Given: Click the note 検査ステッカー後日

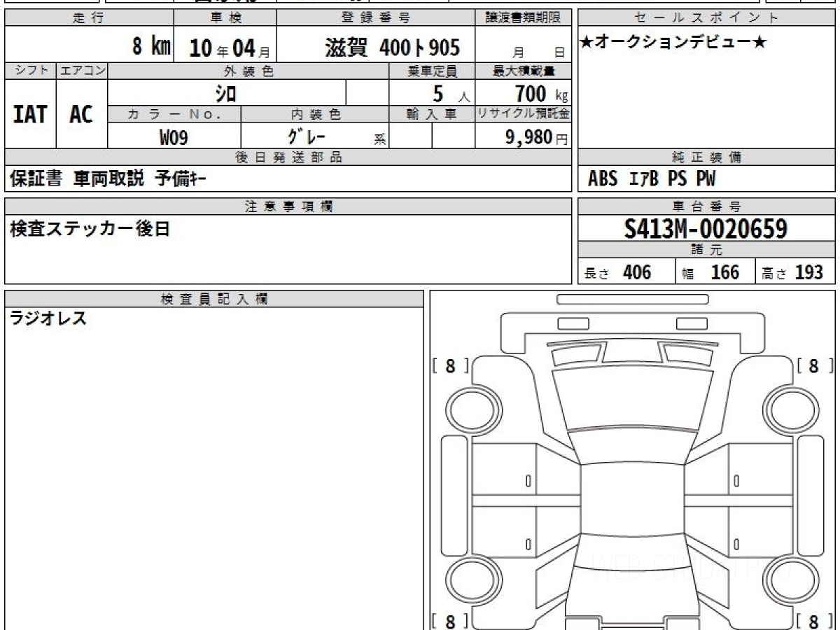Looking at the screenshot, I should (90, 228).
